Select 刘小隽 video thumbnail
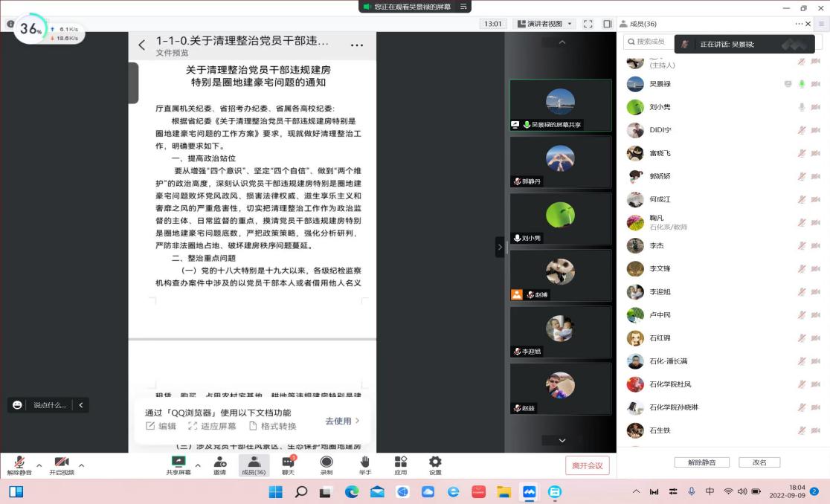The width and height of the screenshot is (830, 504). [x=561, y=219]
